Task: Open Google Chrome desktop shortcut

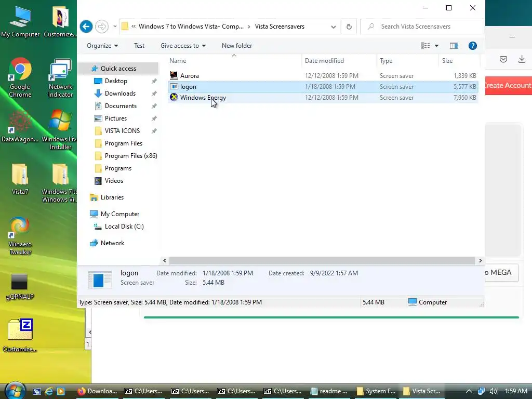Action: pos(20,78)
